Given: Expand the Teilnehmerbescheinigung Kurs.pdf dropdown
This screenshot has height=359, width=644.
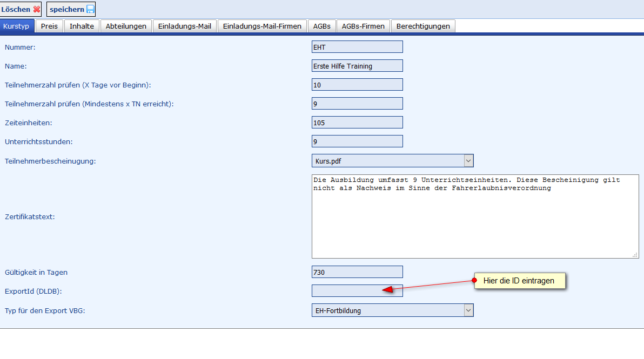Looking at the screenshot, I should click(468, 161).
